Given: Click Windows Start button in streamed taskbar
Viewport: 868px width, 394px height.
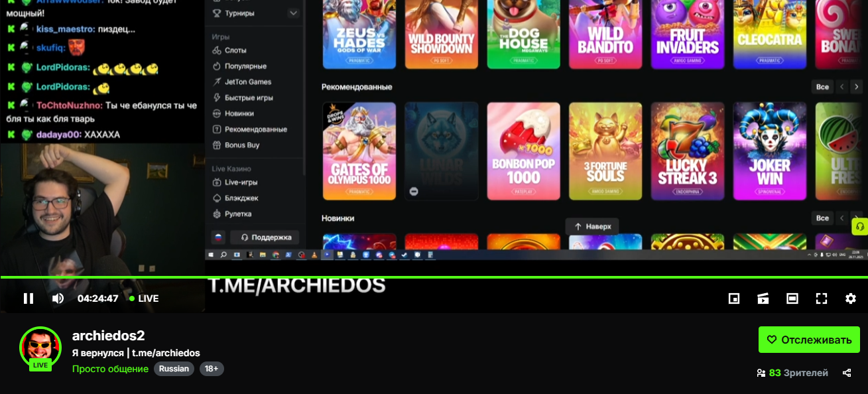Looking at the screenshot, I should (x=212, y=255).
